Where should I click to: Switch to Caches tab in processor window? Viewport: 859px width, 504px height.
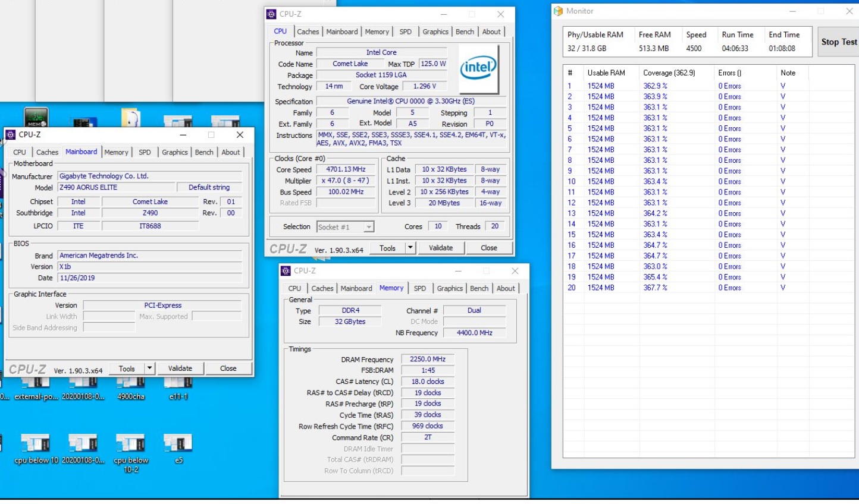click(x=308, y=32)
